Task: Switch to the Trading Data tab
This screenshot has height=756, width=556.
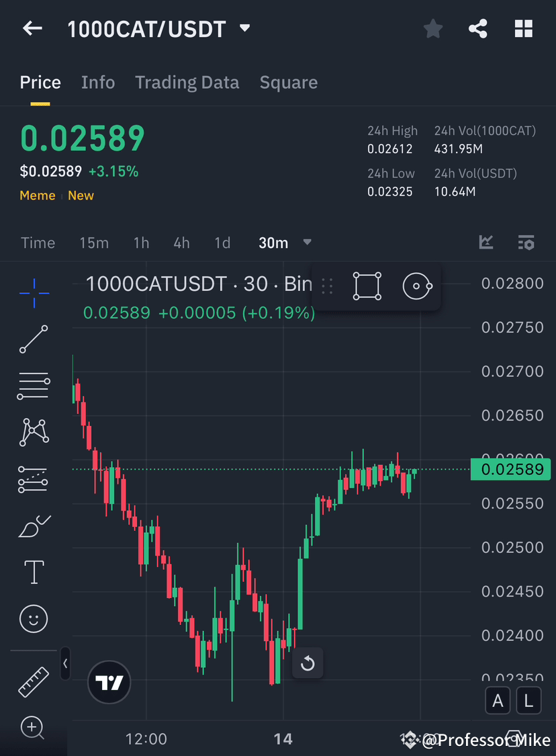Action: pyautogui.click(x=187, y=82)
